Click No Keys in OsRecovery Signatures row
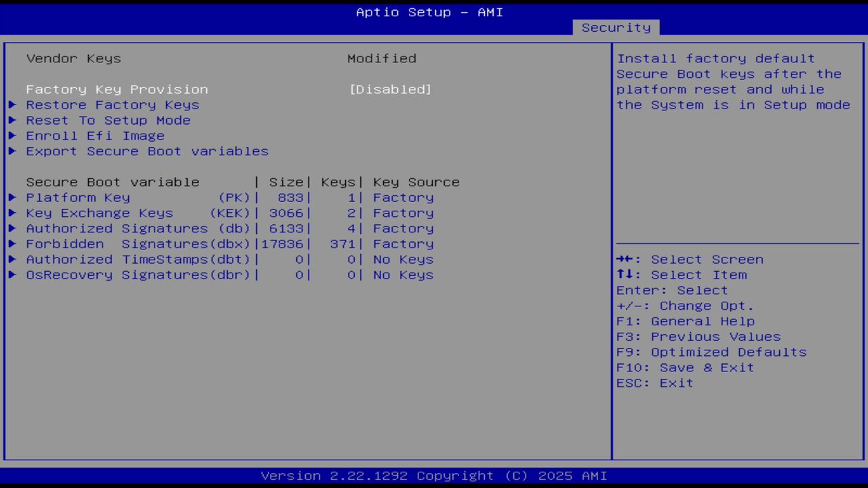 tap(403, 275)
